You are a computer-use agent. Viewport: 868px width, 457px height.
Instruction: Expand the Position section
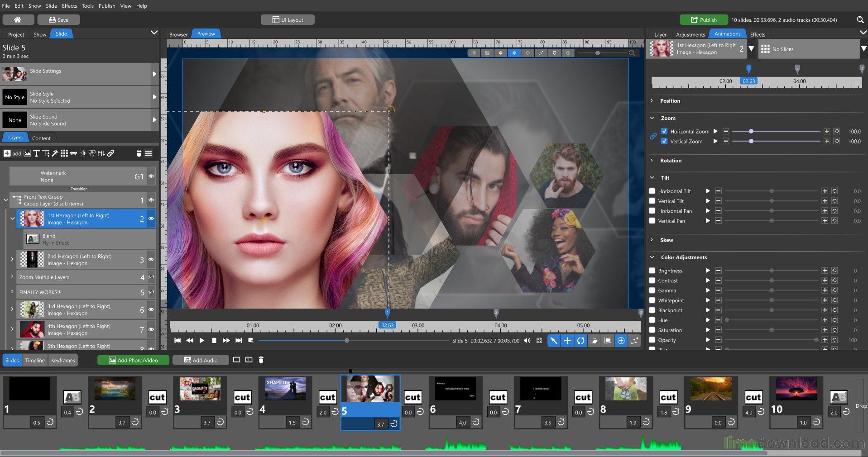pyautogui.click(x=652, y=101)
